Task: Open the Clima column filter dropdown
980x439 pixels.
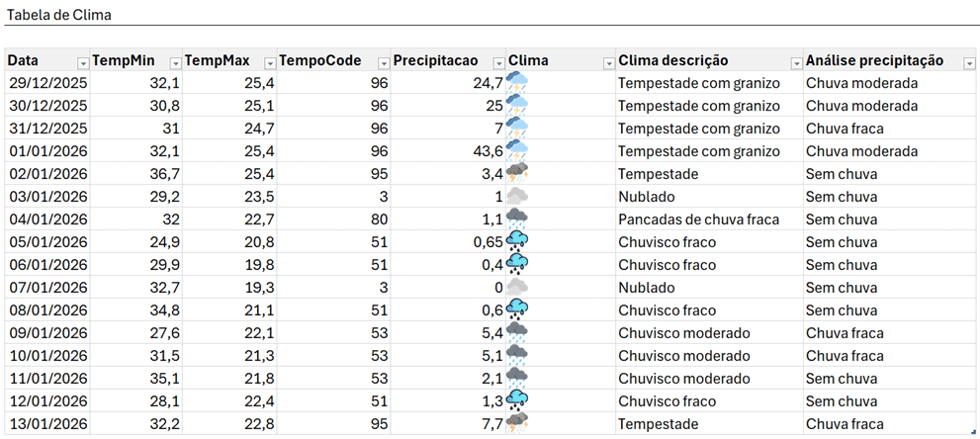Action: pos(607,61)
